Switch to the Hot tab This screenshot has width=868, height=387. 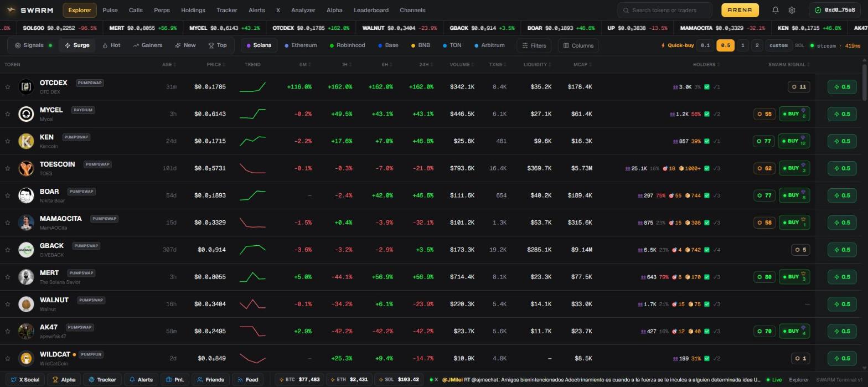[x=111, y=45]
